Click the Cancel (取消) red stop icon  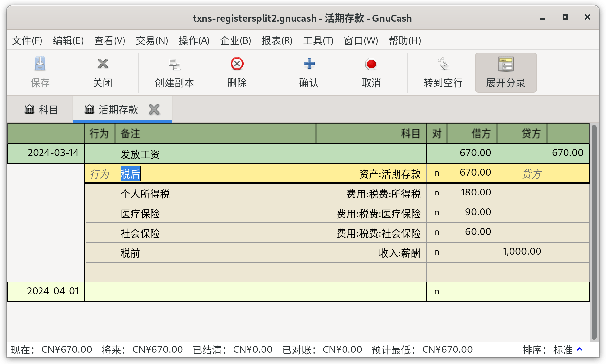coord(371,64)
